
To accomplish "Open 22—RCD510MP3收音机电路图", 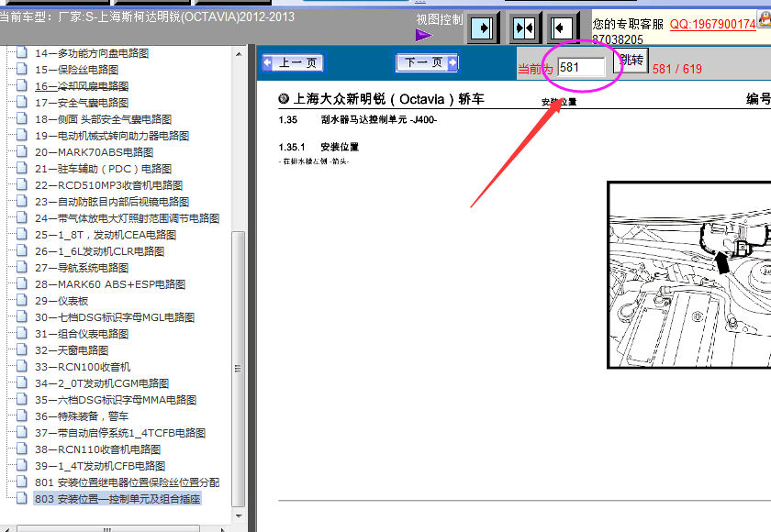I will point(108,185).
